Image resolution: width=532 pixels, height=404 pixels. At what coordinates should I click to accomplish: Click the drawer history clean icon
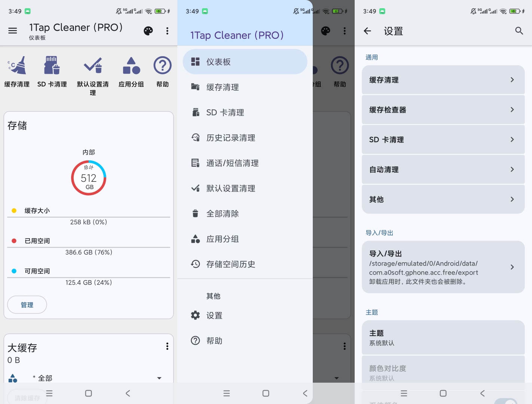tap(195, 138)
